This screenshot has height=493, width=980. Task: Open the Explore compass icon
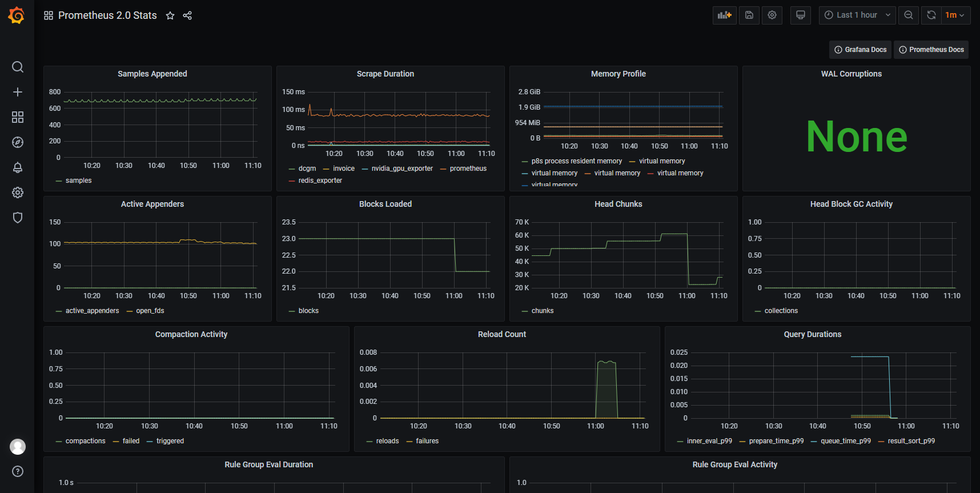pos(18,142)
